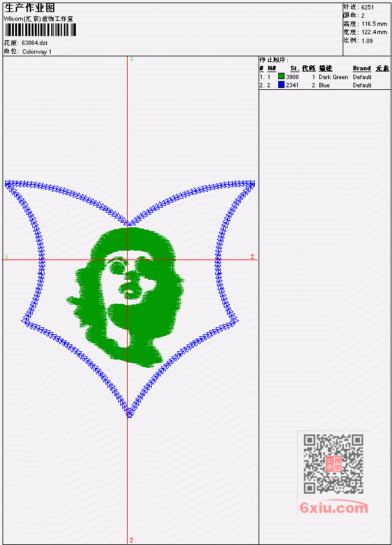Select the file name 63864.dst
The width and height of the screenshot is (392, 545).
[x=35, y=43]
